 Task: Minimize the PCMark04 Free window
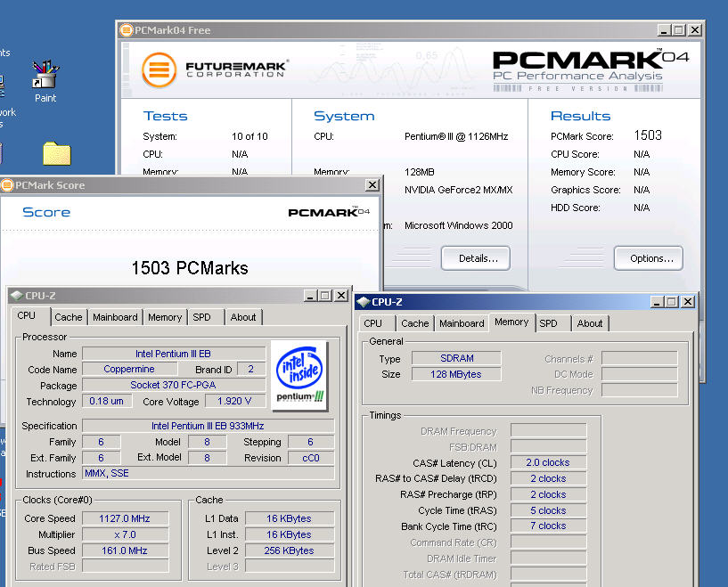click(664, 30)
